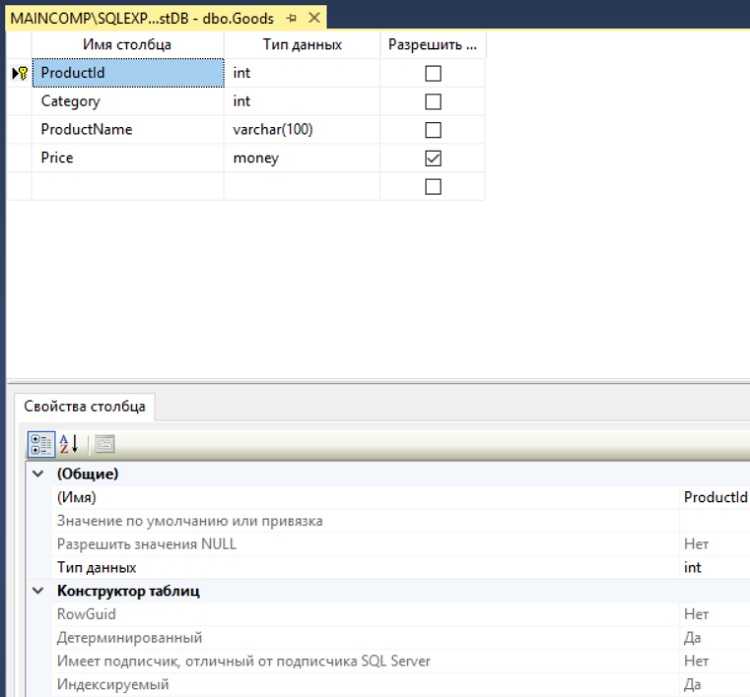The width and height of the screenshot is (750, 697).
Task: Select the Свойства столбца tab
Action: click(84, 406)
